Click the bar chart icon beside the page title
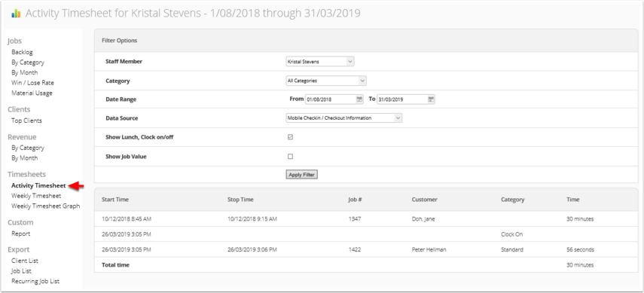The image size is (644, 293). 16,14
